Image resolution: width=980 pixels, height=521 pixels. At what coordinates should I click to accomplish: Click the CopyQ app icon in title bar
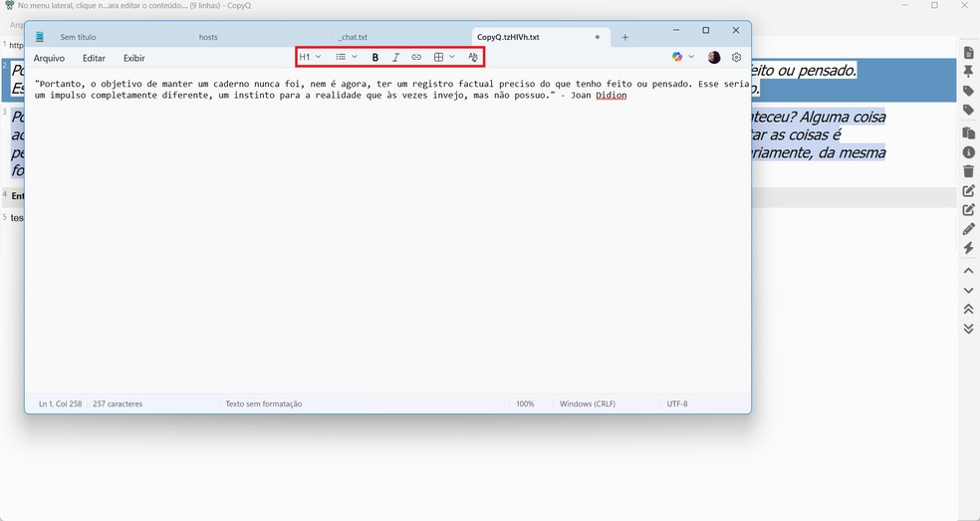(x=9, y=6)
